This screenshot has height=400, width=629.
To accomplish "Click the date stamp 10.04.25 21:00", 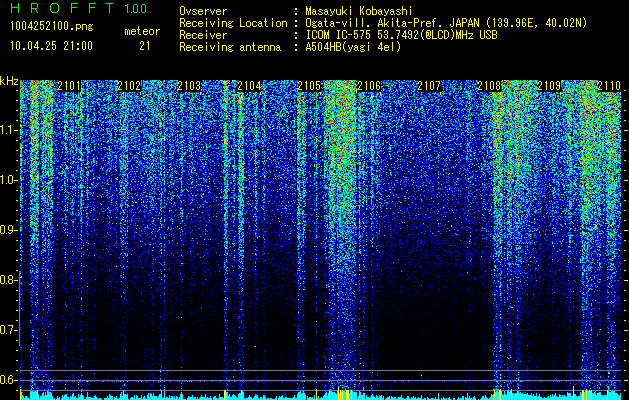I will (51, 46).
